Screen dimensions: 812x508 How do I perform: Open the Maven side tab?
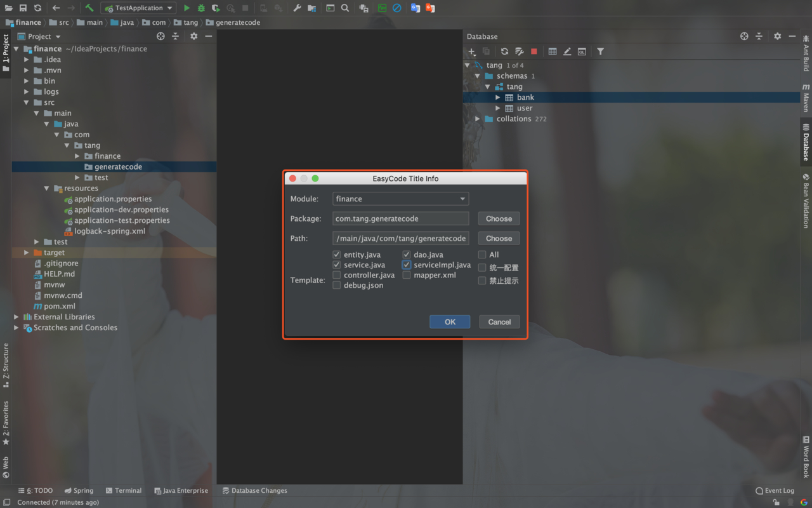click(806, 98)
